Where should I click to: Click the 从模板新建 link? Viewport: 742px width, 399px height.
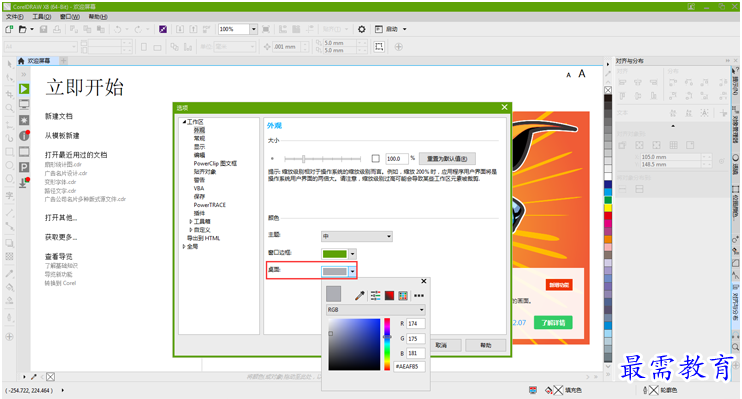pos(62,136)
